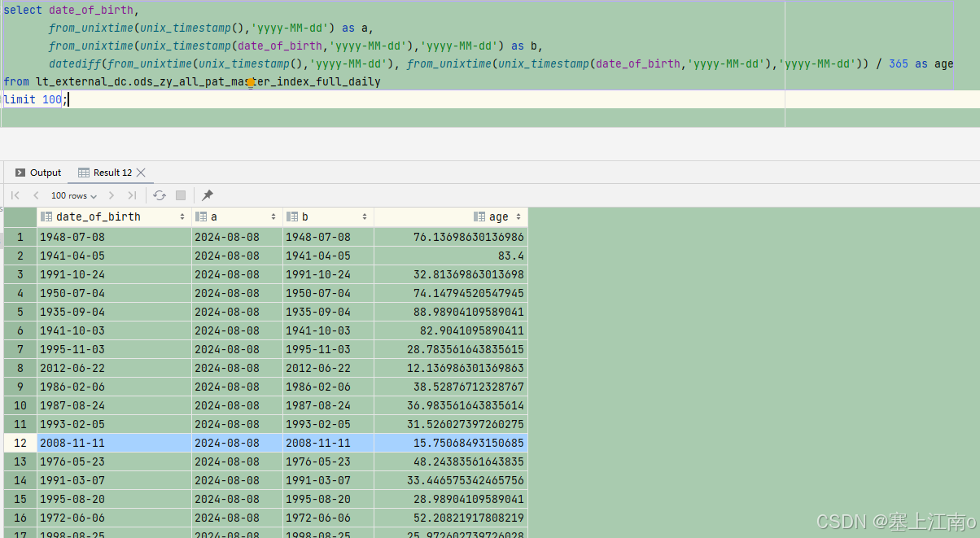
Task: Click age value 52.20821917808219
Action: [x=451, y=518]
